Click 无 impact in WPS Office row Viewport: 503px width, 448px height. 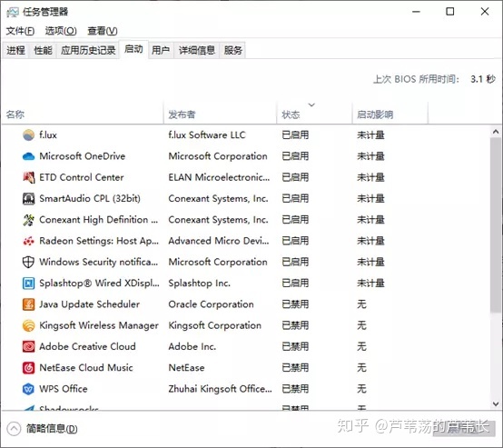(x=362, y=389)
